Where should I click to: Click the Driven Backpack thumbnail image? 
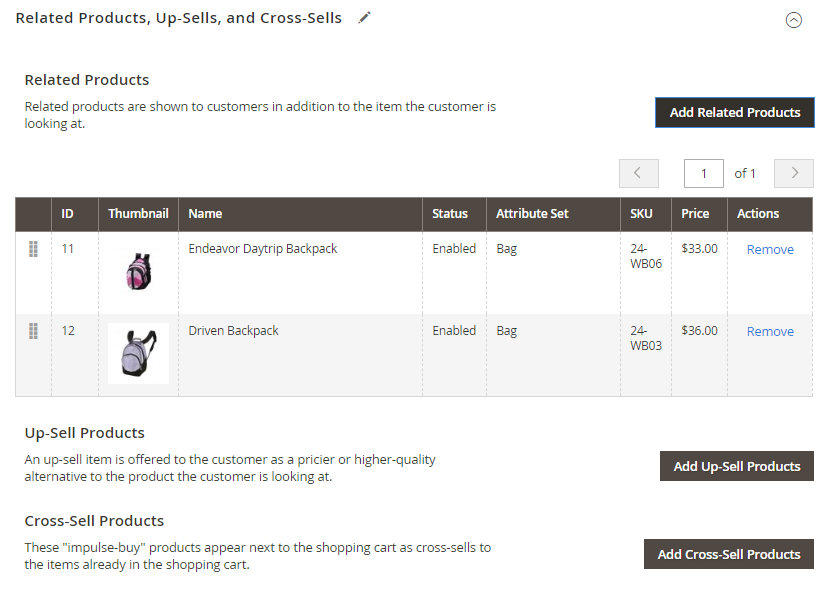coord(138,354)
